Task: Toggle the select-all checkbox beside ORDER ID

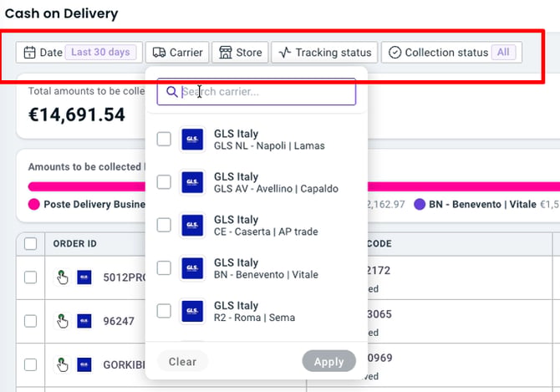Action: tap(30, 244)
